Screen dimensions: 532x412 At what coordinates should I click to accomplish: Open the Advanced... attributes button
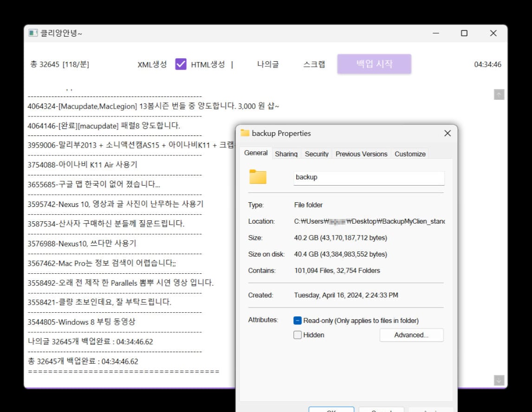[x=411, y=335]
